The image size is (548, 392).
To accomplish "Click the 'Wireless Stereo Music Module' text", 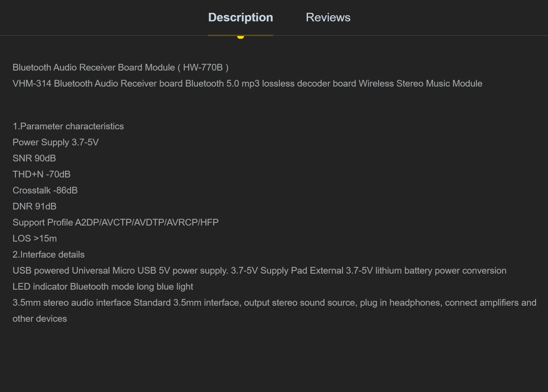I will pyautogui.click(x=421, y=83).
